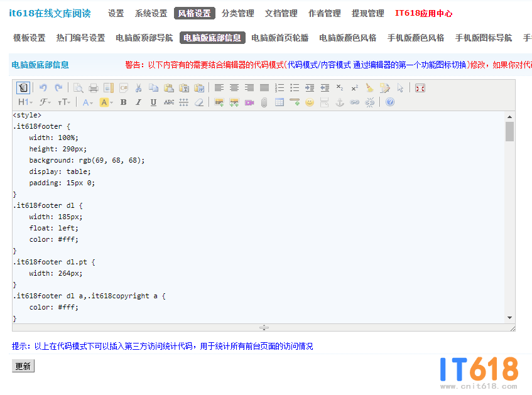Toggle fullscreen editor mode

pos(420,88)
